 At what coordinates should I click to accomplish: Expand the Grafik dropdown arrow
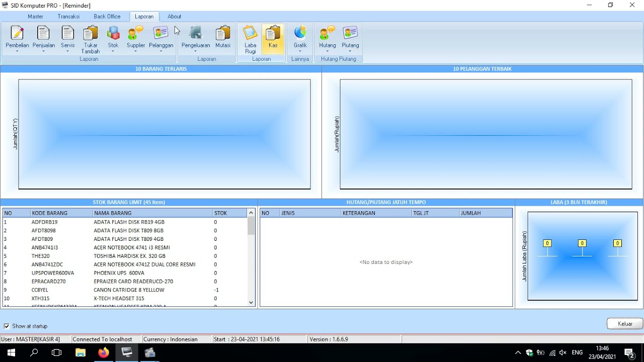(x=300, y=51)
